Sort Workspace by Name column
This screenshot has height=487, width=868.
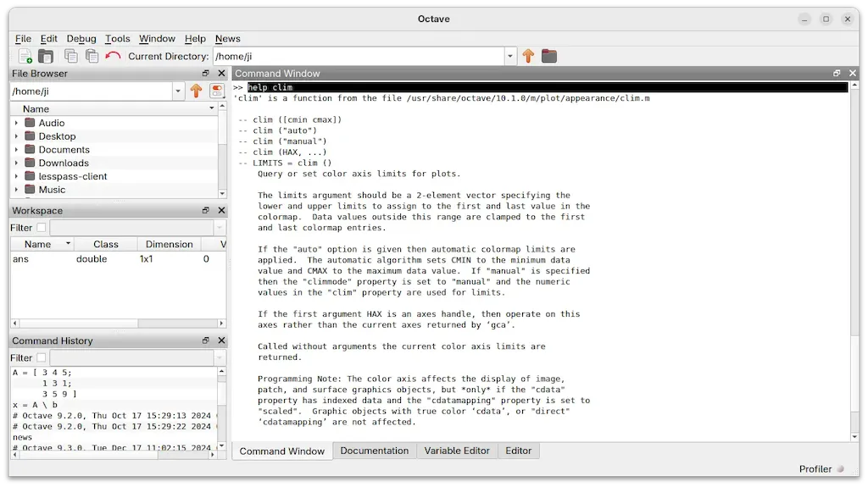coord(42,244)
